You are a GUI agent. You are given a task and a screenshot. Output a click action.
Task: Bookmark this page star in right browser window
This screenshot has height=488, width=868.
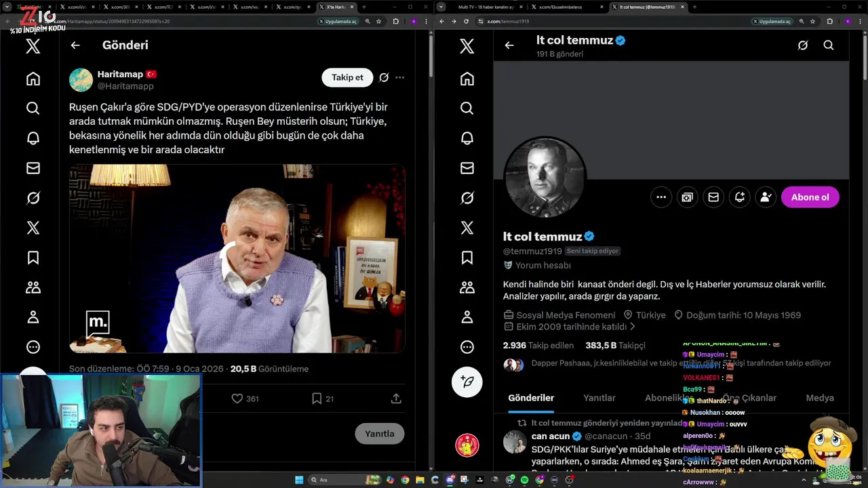click(x=812, y=21)
